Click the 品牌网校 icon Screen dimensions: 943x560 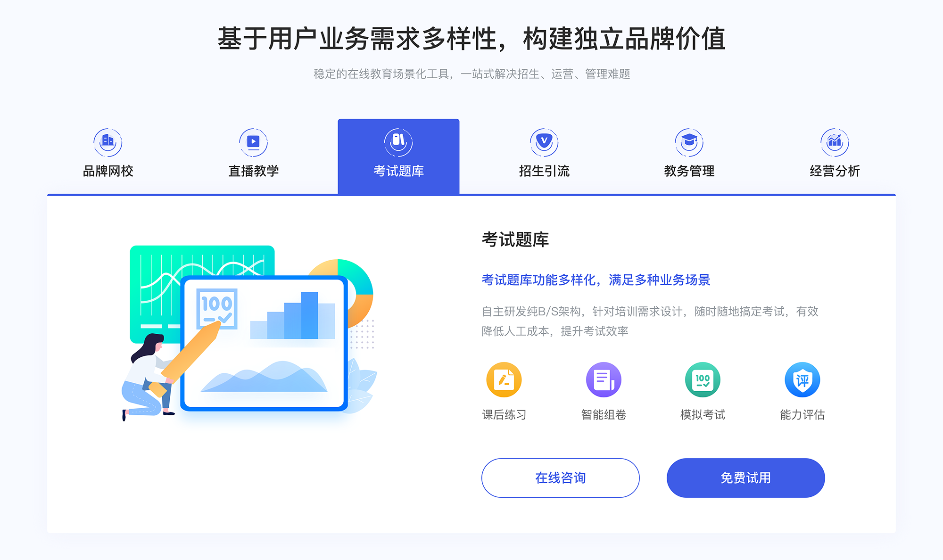[x=107, y=140]
